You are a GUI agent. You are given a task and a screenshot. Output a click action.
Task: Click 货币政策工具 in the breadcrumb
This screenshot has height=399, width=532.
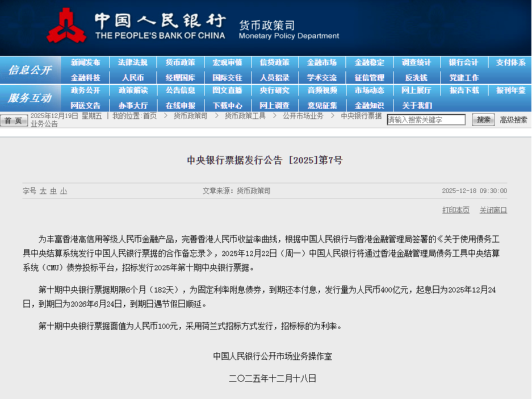(245, 116)
